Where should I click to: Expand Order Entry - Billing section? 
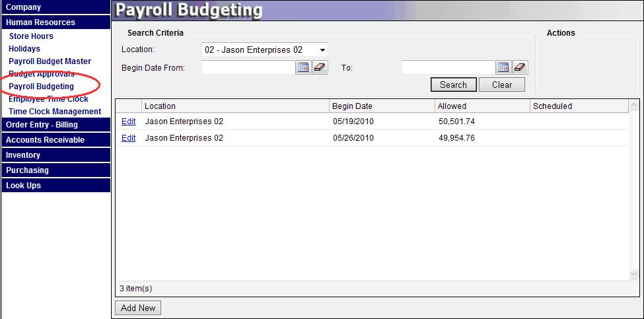coord(55,125)
